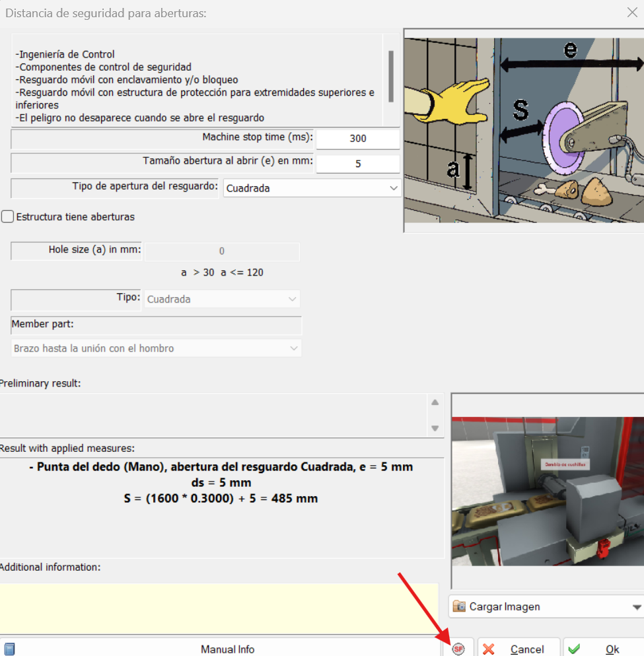Click the '-Ingeniería de Control' line
The image size is (644, 656).
[65, 54]
